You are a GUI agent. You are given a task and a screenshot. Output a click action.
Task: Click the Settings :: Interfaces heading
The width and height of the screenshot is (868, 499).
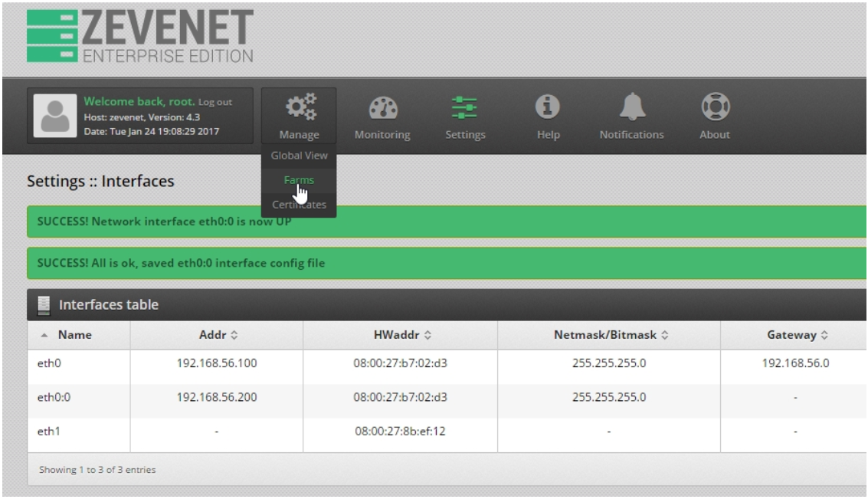point(101,181)
